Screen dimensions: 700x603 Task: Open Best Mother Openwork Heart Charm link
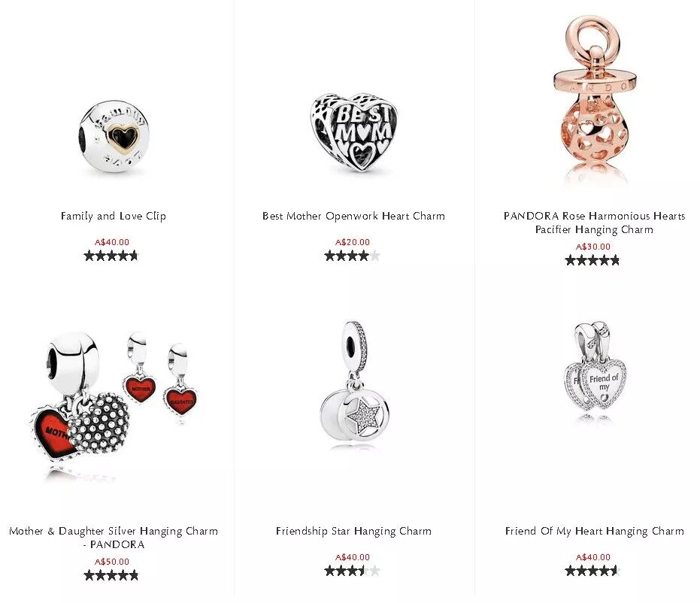tap(353, 216)
